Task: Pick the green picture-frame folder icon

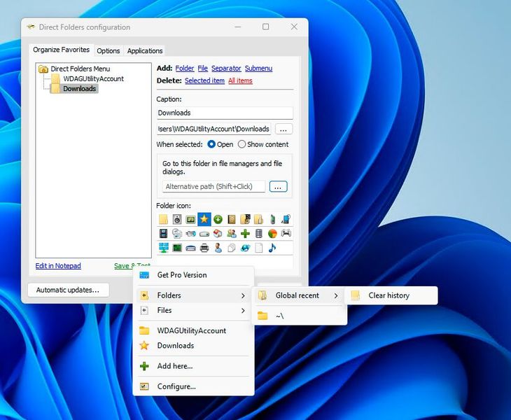Action: (x=190, y=219)
